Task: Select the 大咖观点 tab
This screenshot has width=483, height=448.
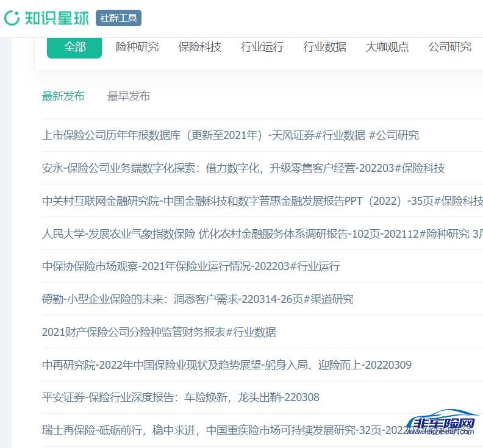Action: click(387, 47)
